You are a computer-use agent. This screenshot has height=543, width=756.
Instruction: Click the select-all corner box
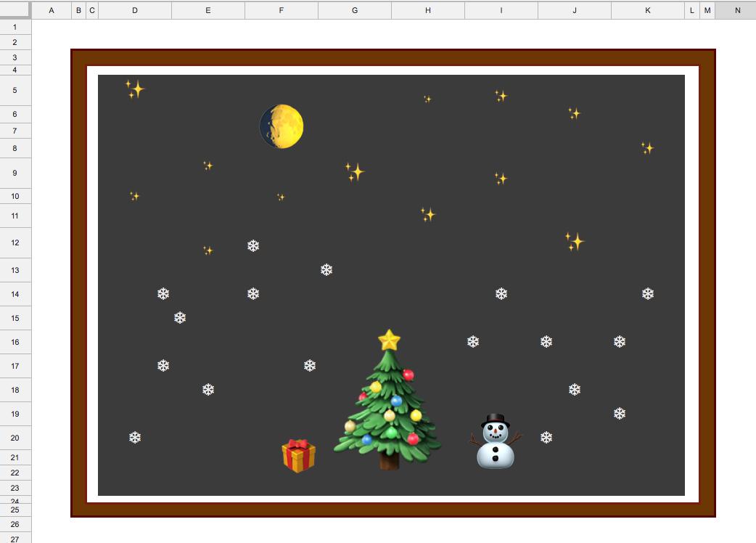(x=15, y=9)
